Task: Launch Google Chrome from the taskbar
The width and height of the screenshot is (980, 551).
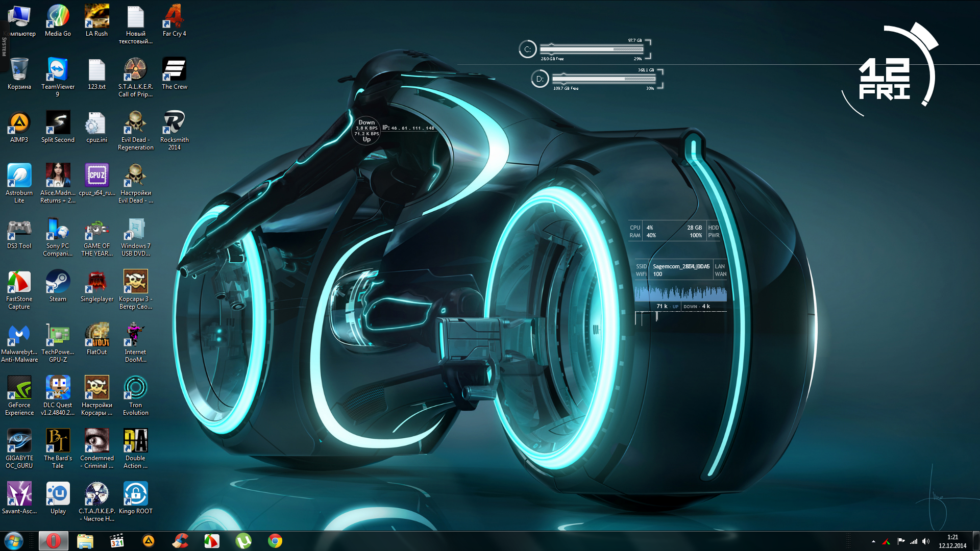Action: tap(275, 541)
